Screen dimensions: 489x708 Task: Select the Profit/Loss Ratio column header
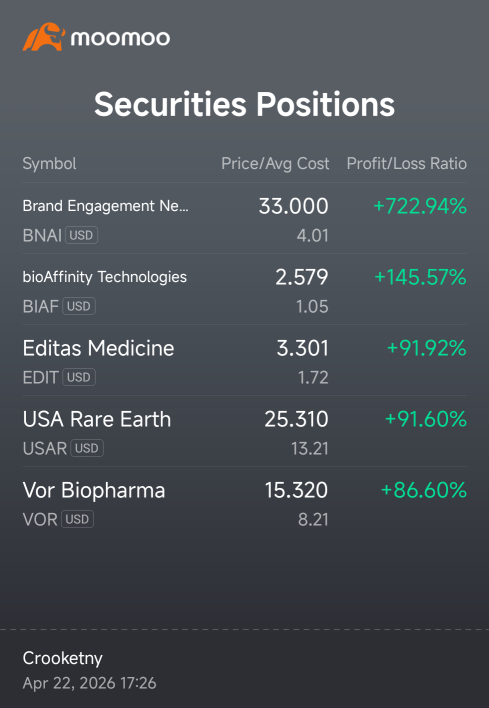406,163
